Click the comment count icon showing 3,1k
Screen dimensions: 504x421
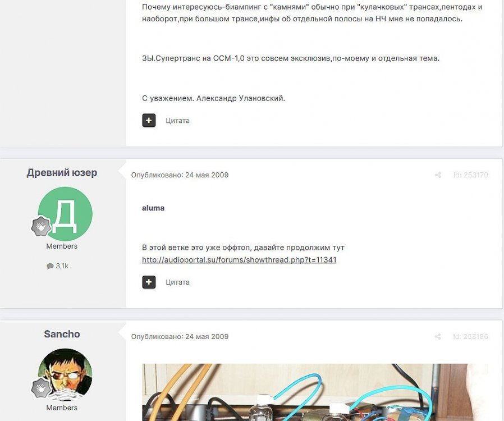(x=50, y=266)
